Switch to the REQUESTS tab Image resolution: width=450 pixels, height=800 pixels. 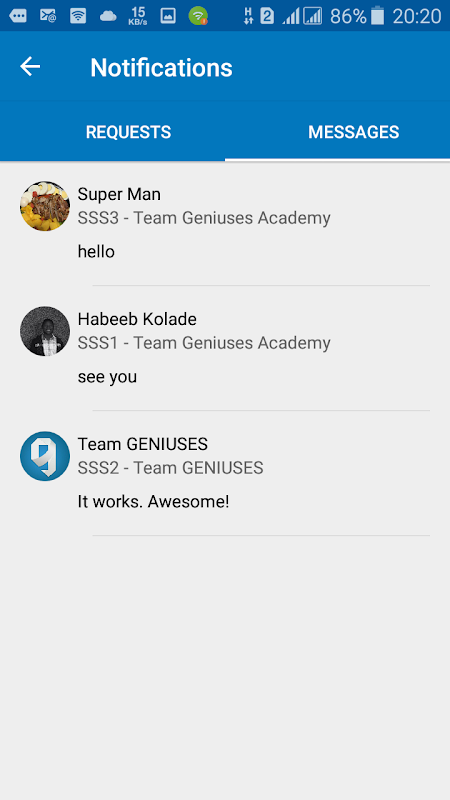pos(128,132)
